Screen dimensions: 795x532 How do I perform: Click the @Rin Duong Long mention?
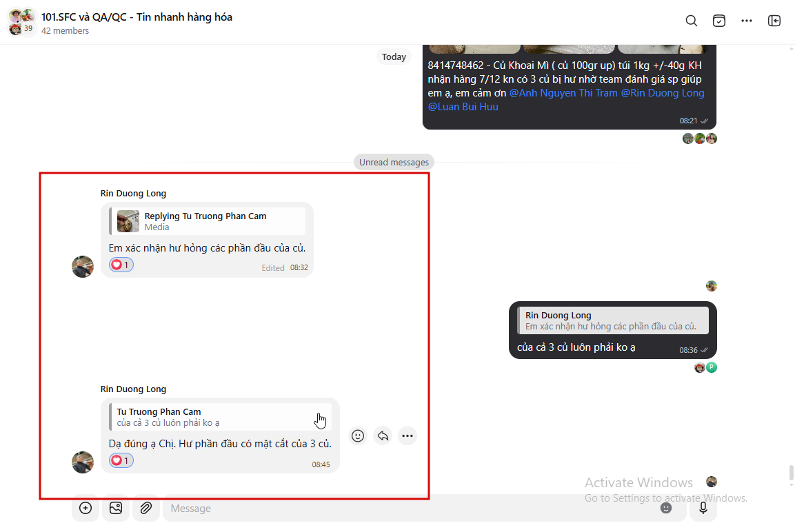point(663,93)
